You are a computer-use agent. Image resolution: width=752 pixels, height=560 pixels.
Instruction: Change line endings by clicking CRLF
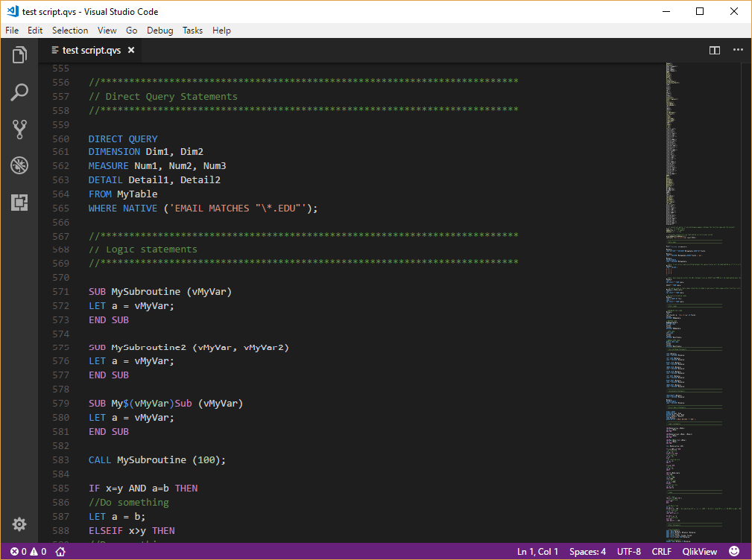(661, 551)
